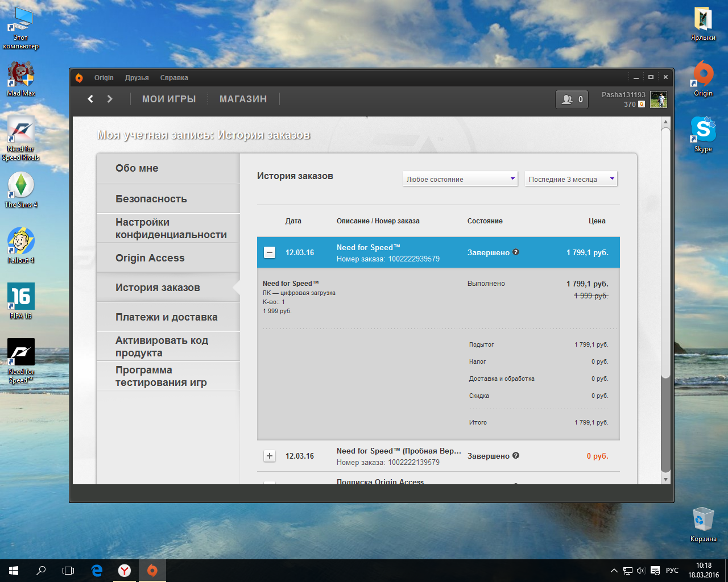The image size is (728, 582).
Task: Click help icon next to Завершено in first order
Action: (x=516, y=252)
